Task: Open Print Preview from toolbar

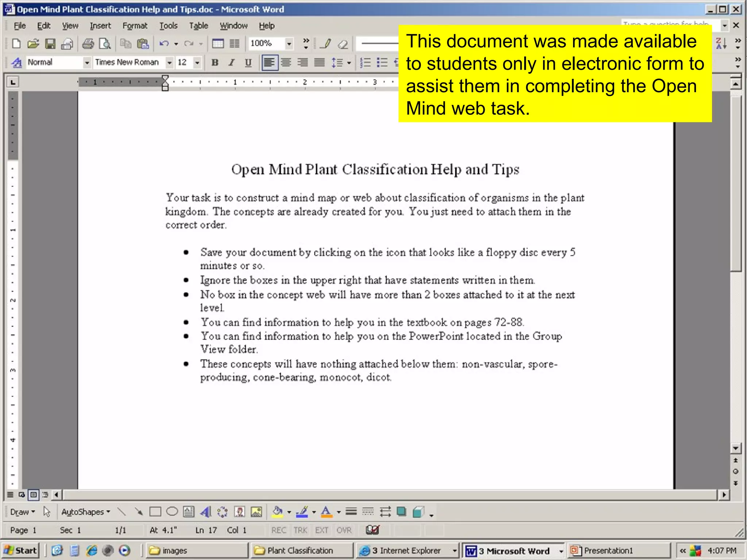Action: pyautogui.click(x=105, y=44)
